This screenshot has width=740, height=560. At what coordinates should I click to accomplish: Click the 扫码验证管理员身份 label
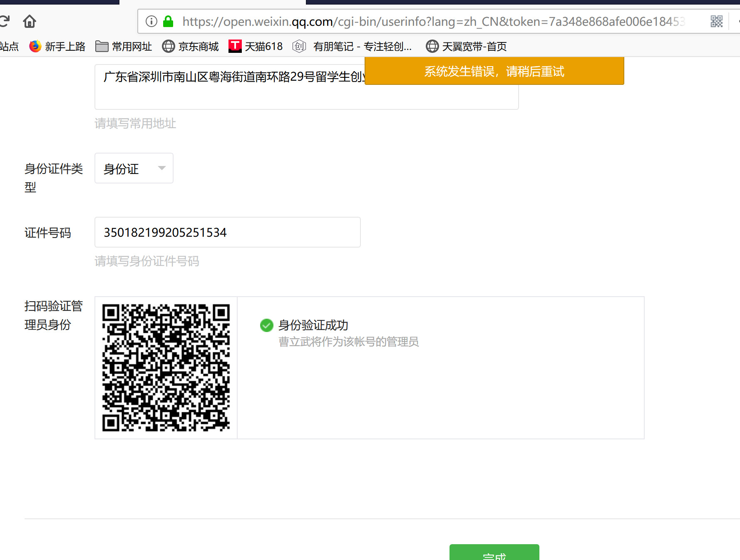coord(54,315)
